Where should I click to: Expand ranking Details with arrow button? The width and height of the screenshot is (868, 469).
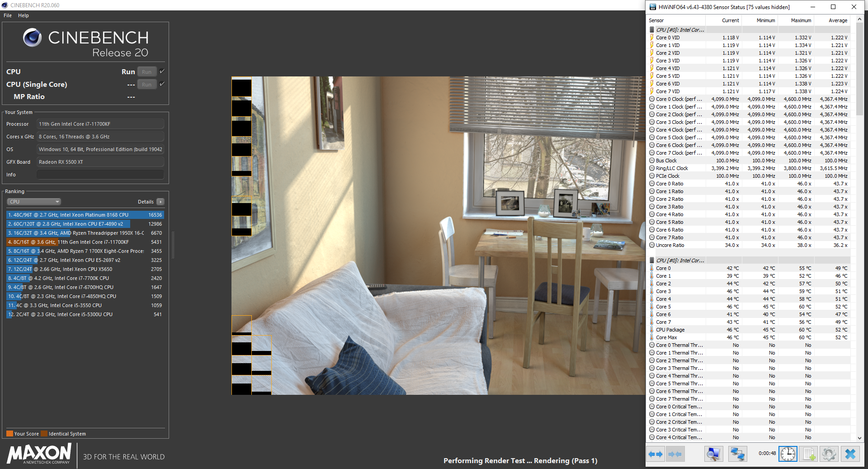coord(160,202)
